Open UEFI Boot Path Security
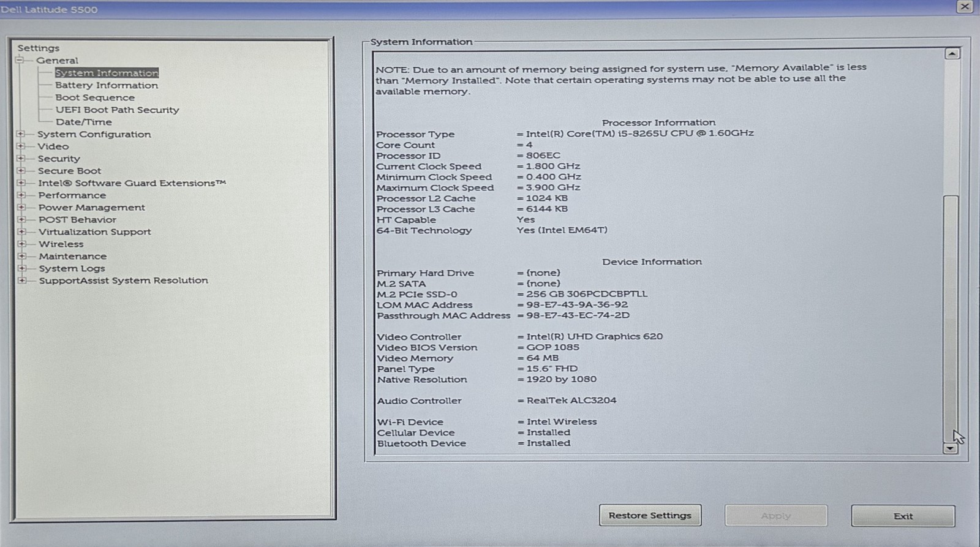This screenshot has height=547, width=980. click(x=118, y=110)
